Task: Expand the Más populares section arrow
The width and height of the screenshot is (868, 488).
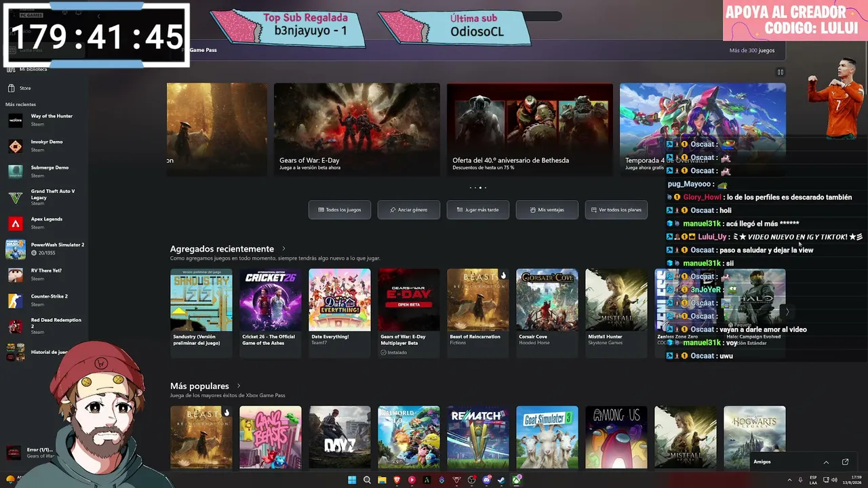Action: pyautogui.click(x=239, y=386)
